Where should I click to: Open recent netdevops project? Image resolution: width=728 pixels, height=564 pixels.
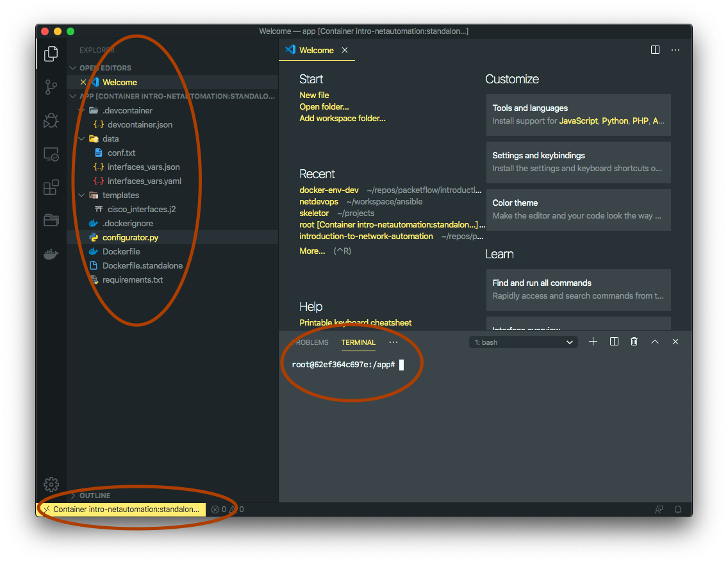[319, 201]
